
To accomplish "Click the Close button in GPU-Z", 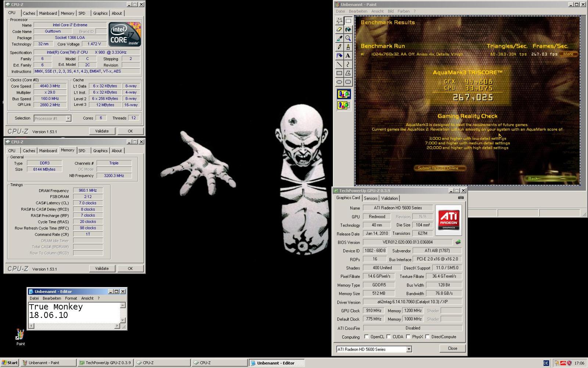I will 452,348.
